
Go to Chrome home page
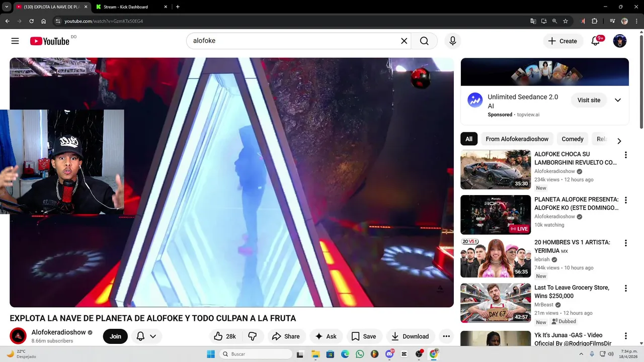point(44,21)
